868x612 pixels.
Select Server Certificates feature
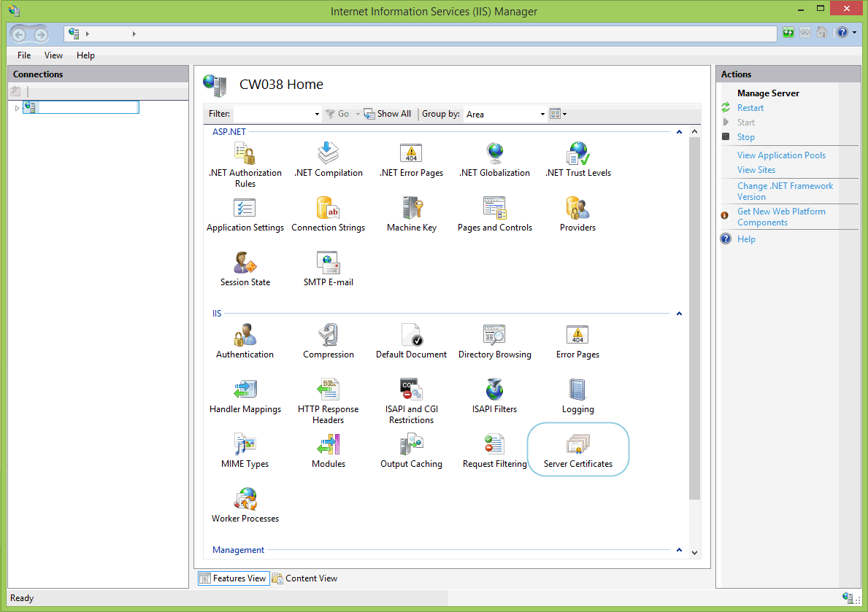pos(578,451)
